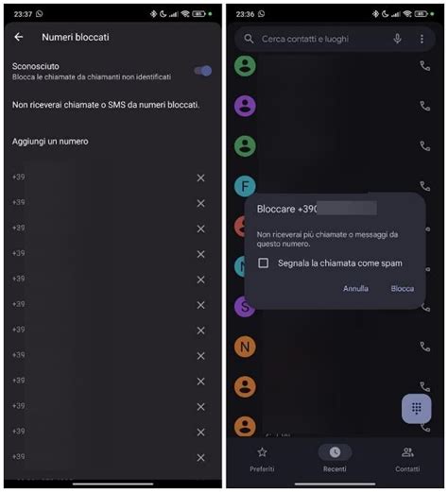Remove the last blocked +39 number
The height and width of the screenshot is (492, 448).
click(x=200, y=457)
